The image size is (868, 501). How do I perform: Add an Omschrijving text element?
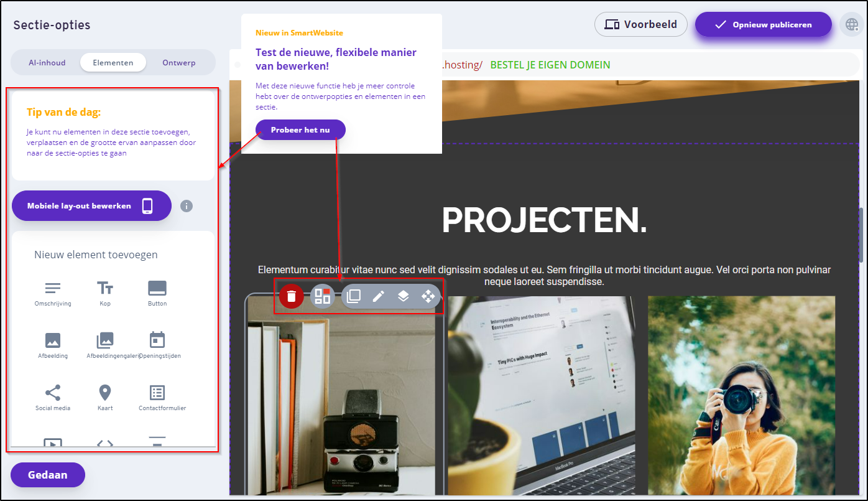pos(53,293)
